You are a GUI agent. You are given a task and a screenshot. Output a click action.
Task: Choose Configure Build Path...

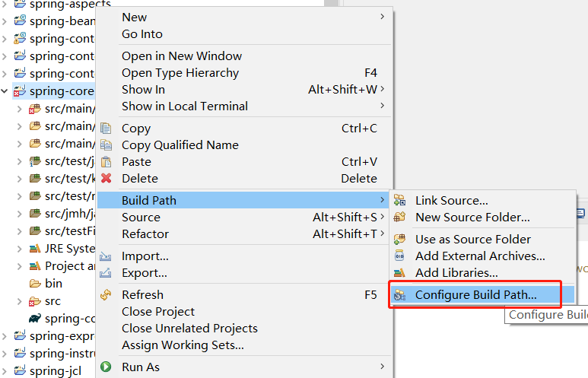[482, 295]
